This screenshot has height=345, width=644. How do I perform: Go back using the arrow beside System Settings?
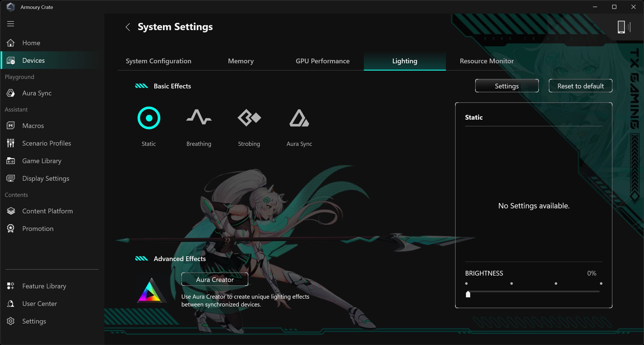pos(128,27)
